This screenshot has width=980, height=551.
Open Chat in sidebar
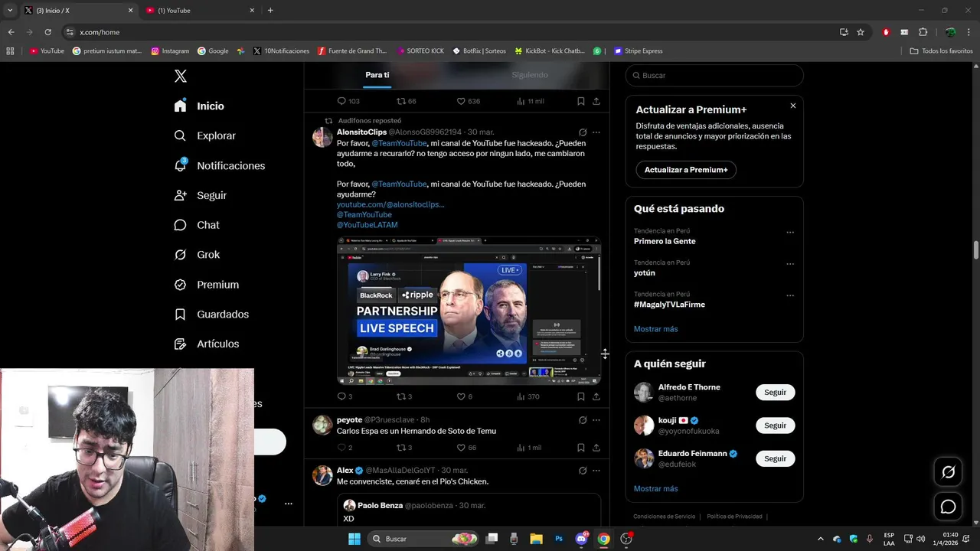(x=196, y=225)
